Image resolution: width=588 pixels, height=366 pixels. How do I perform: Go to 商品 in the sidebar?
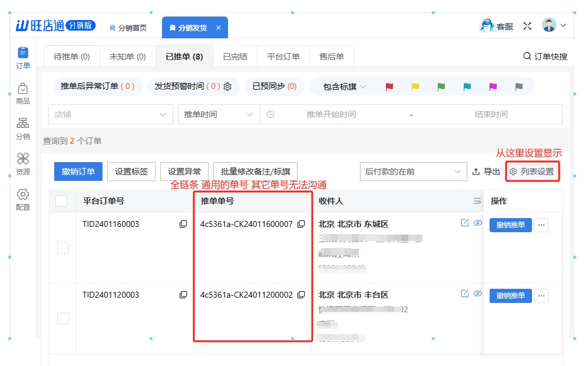(x=22, y=93)
